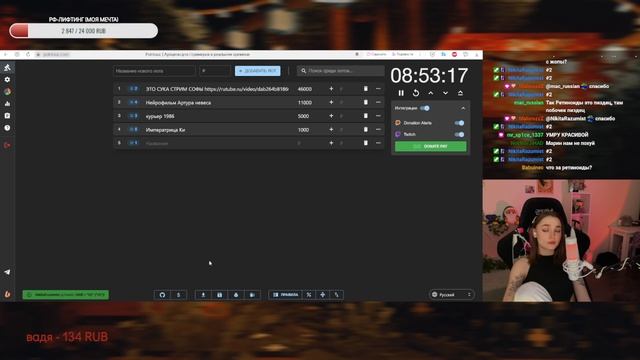640x360 pixels.
Task: Open the dash menu for Нейрофильм lot
Action: tap(378, 102)
